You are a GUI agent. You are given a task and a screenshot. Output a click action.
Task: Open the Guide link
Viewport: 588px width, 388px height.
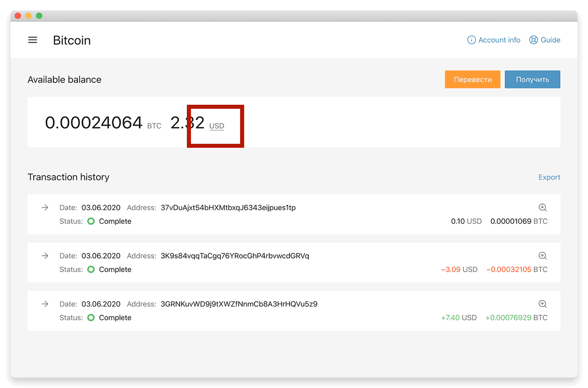coord(545,40)
